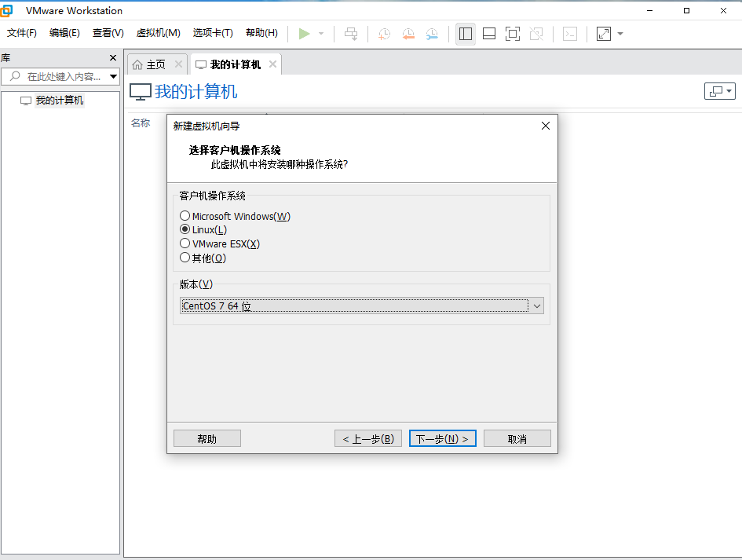This screenshot has height=560, width=742.
Task: Select the Microsoft Windows(W) radio button
Action: coord(185,216)
